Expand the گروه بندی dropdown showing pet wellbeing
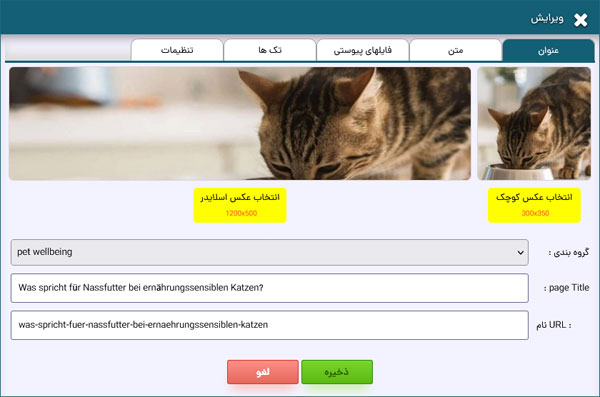 (270, 252)
